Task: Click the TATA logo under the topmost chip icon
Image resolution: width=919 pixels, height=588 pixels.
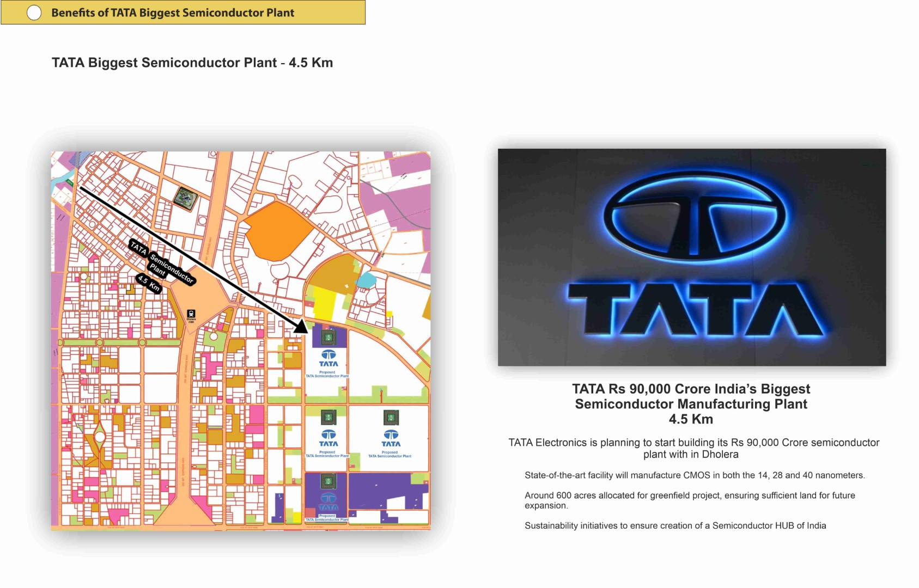Action: [328, 359]
